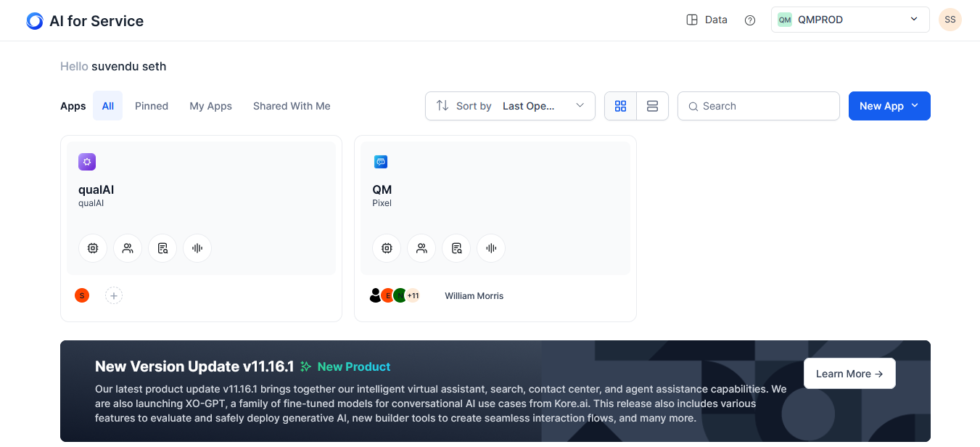980x447 pixels.
Task: Open the agents people icon on qualAI card
Action: click(128, 248)
